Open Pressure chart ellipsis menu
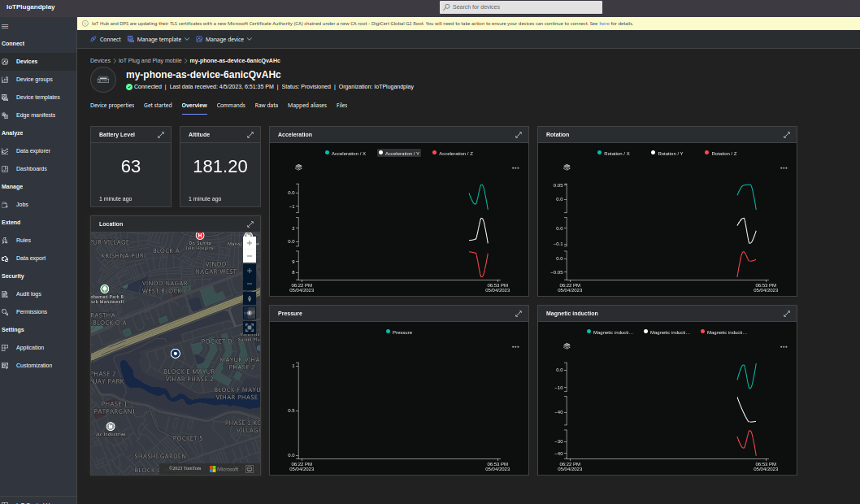Viewport: 860px width, 504px height. pos(515,347)
